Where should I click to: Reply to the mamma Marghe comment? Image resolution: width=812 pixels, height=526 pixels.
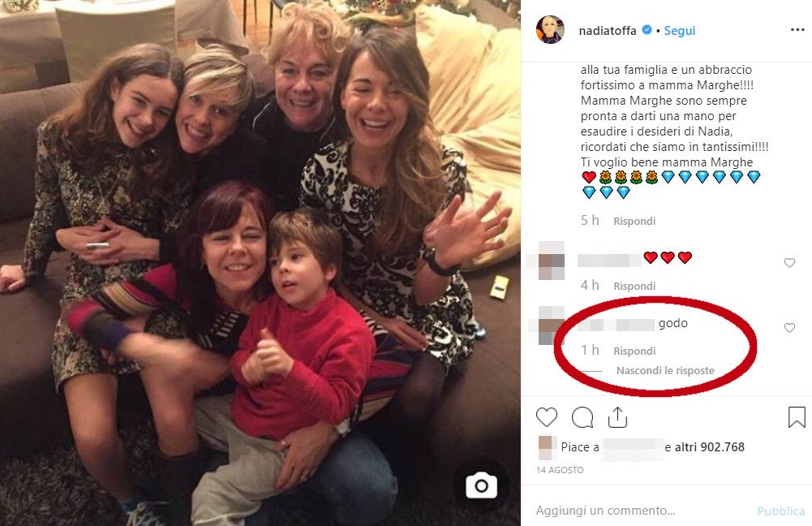pos(634,221)
